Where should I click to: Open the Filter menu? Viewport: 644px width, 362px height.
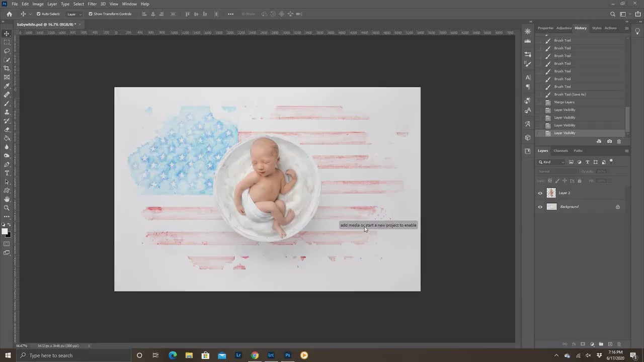(92, 4)
